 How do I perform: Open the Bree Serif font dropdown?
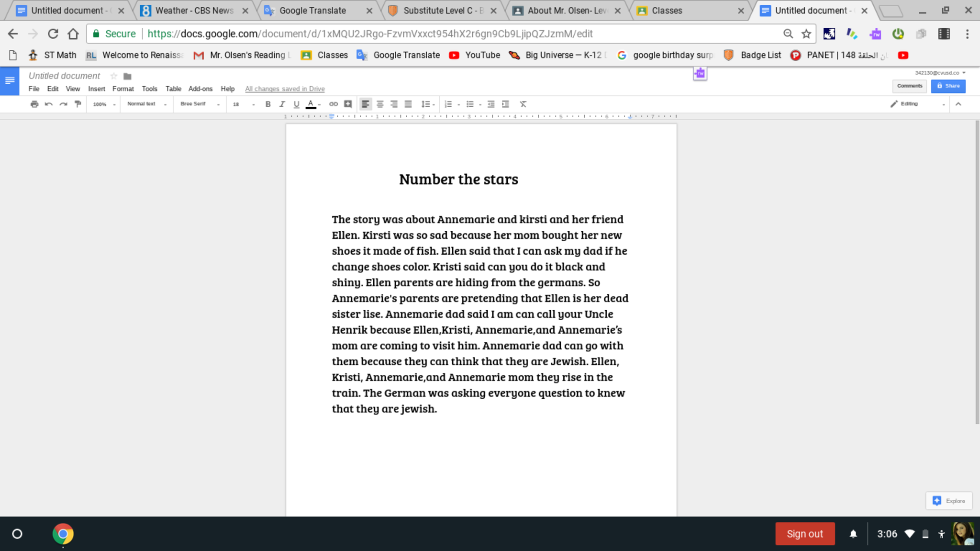(x=200, y=104)
